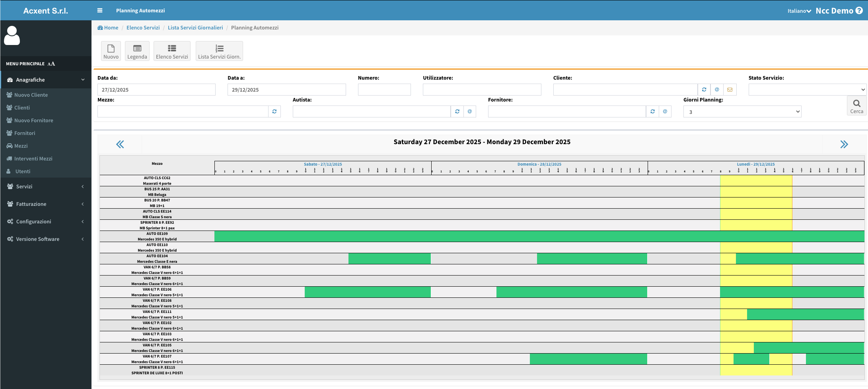Click the Data da date field
This screenshot has height=389, width=868.
click(156, 90)
